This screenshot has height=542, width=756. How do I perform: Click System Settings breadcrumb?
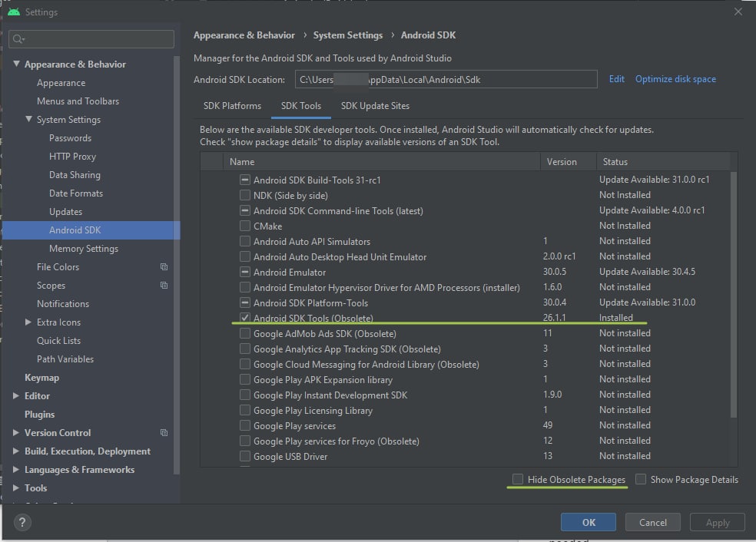347,35
